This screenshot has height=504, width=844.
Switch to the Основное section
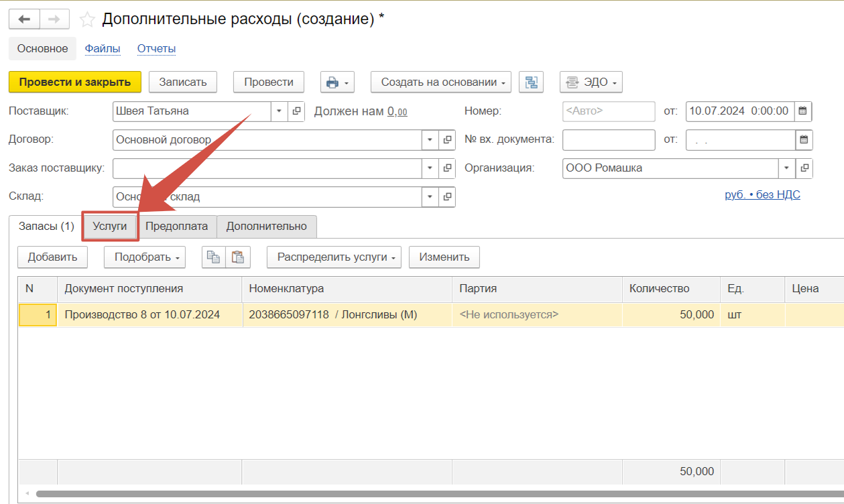point(42,48)
